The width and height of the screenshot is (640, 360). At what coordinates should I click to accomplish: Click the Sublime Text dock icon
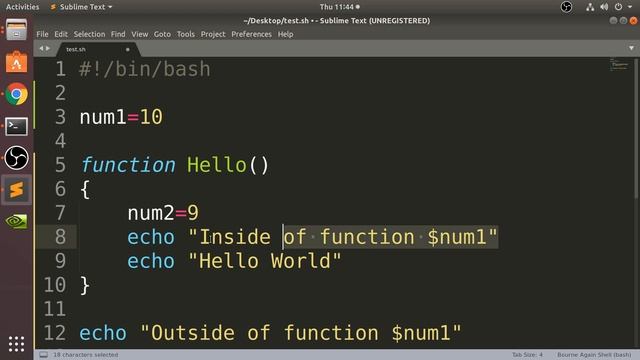(16, 190)
